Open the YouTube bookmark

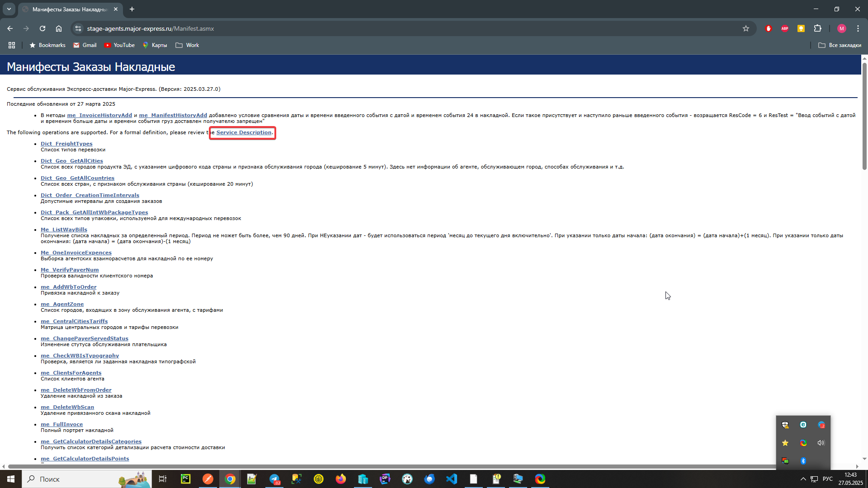(x=119, y=45)
